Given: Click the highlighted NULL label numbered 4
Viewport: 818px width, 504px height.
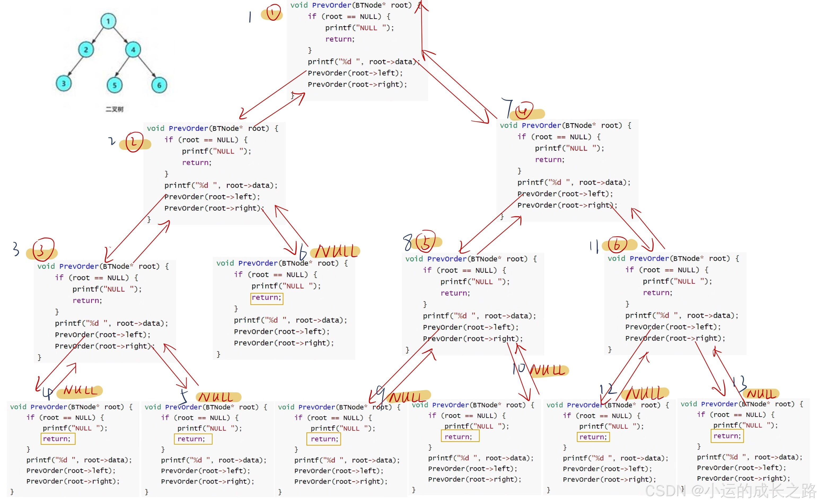Looking at the screenshot, I should [80, 391].
